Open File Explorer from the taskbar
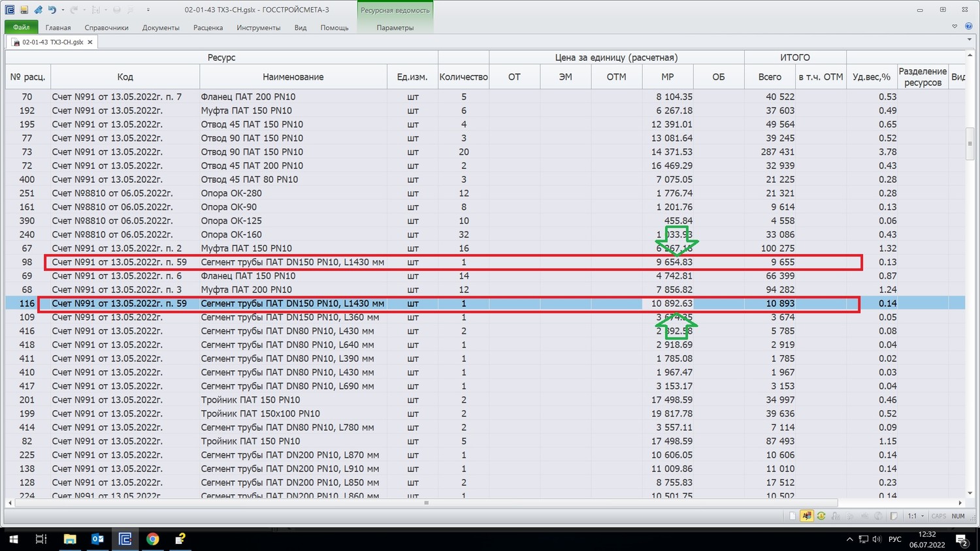 [x=69, y=539]
